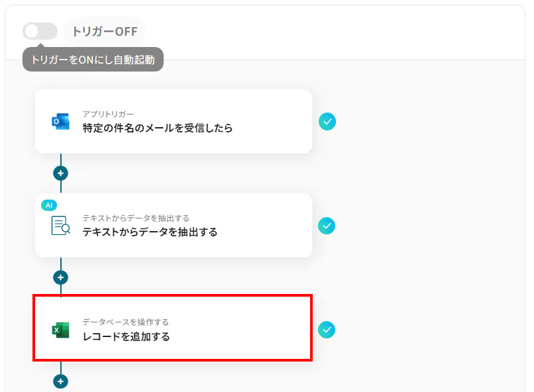This screenshot has height=392, width=534.
Task: Click the AI badge on the extraction step
Action: (49, 205)
